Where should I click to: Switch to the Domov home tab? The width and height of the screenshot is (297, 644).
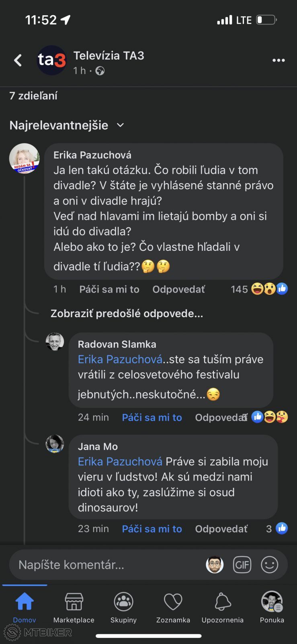(25, 607)
